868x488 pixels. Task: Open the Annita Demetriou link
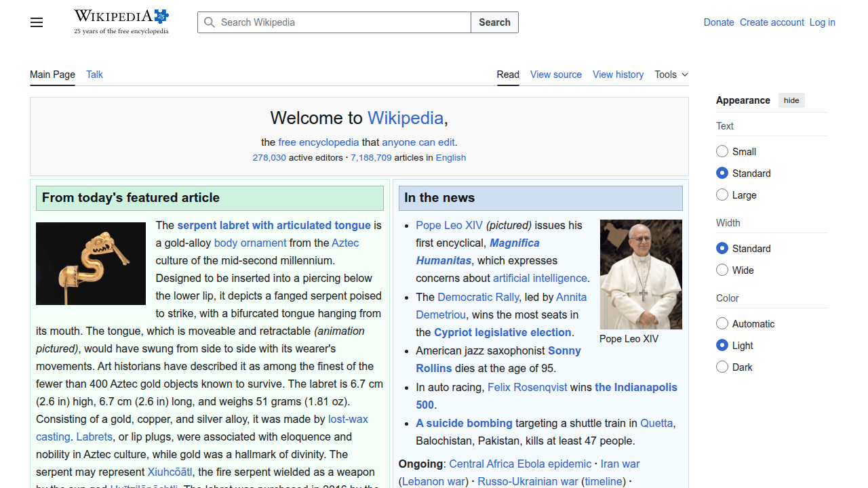click(572, 297)
